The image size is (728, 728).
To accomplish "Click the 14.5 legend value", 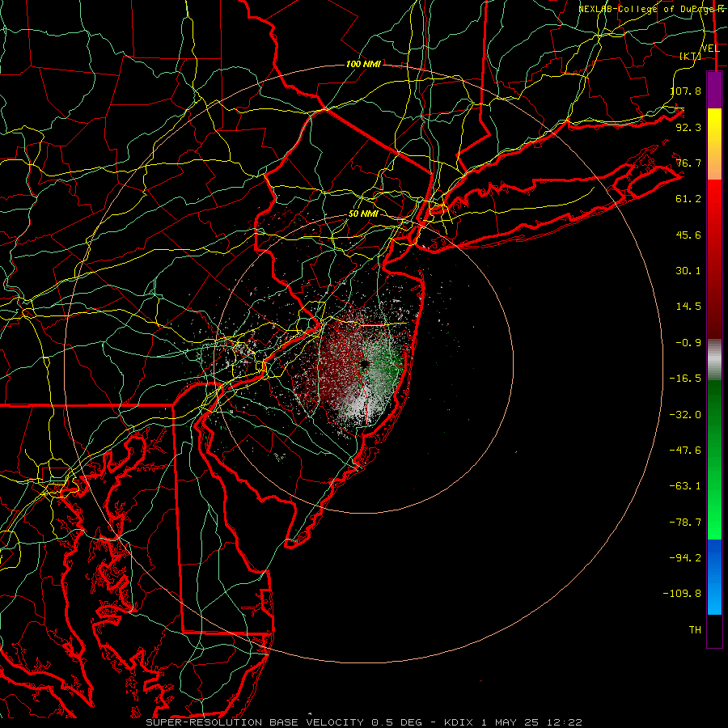I will tap(688, 307).
